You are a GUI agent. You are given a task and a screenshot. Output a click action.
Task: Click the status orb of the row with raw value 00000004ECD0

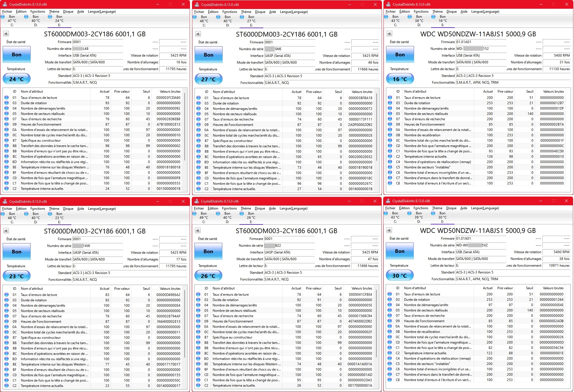[390, 151]
